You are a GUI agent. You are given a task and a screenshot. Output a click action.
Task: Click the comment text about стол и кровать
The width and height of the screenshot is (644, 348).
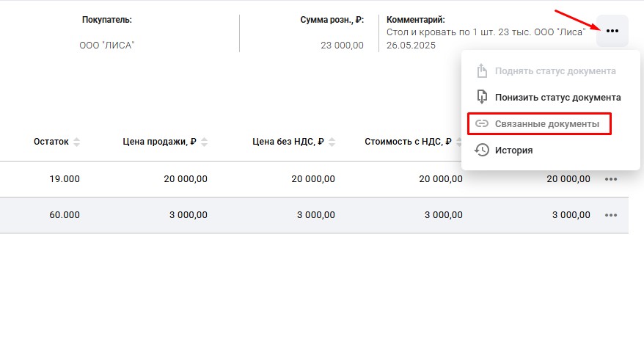[x=486, y=39]
